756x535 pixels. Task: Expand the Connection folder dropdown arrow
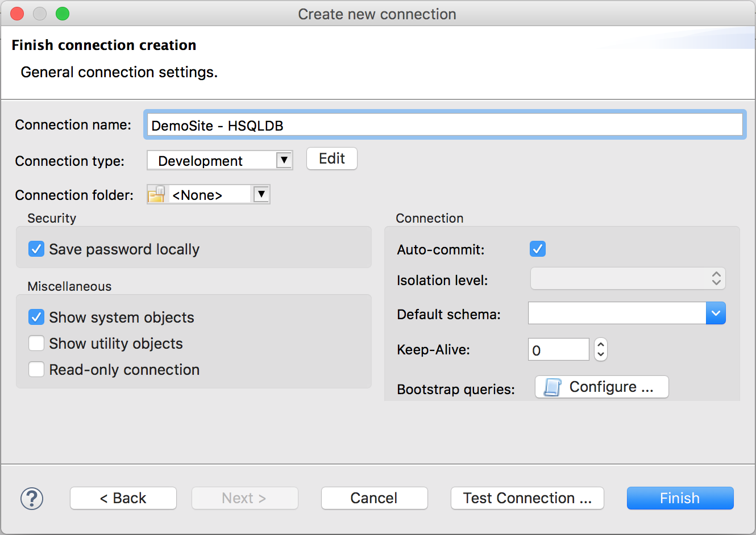click(x=261, y=194)
